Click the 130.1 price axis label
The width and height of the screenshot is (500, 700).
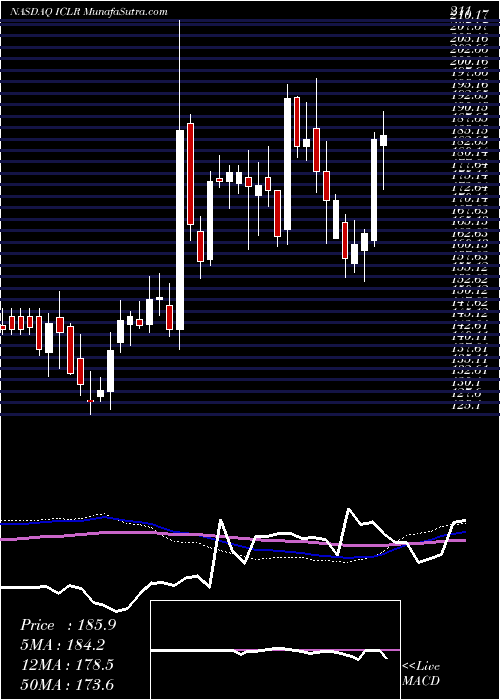(x=464, y=383)
